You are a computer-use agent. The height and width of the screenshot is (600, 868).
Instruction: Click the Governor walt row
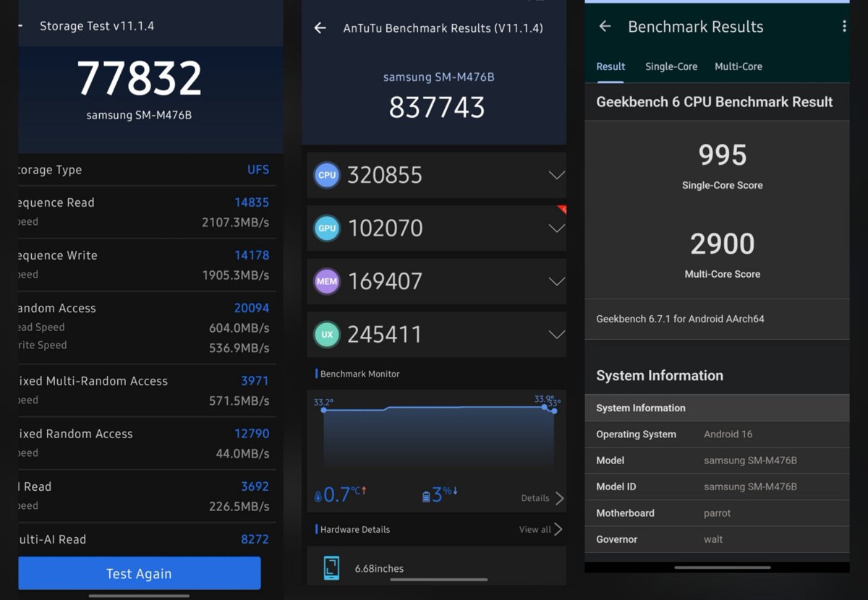coord(717,539)
